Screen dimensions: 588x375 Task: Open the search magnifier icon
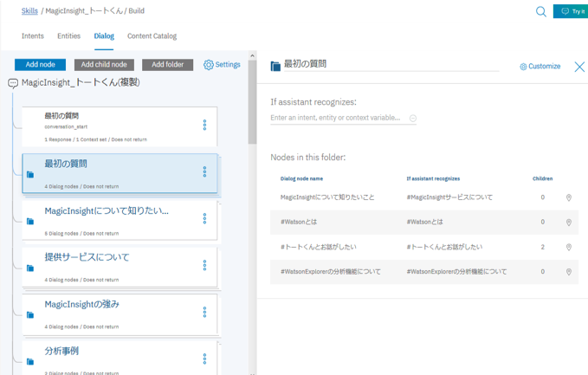(x=540, y=11)
